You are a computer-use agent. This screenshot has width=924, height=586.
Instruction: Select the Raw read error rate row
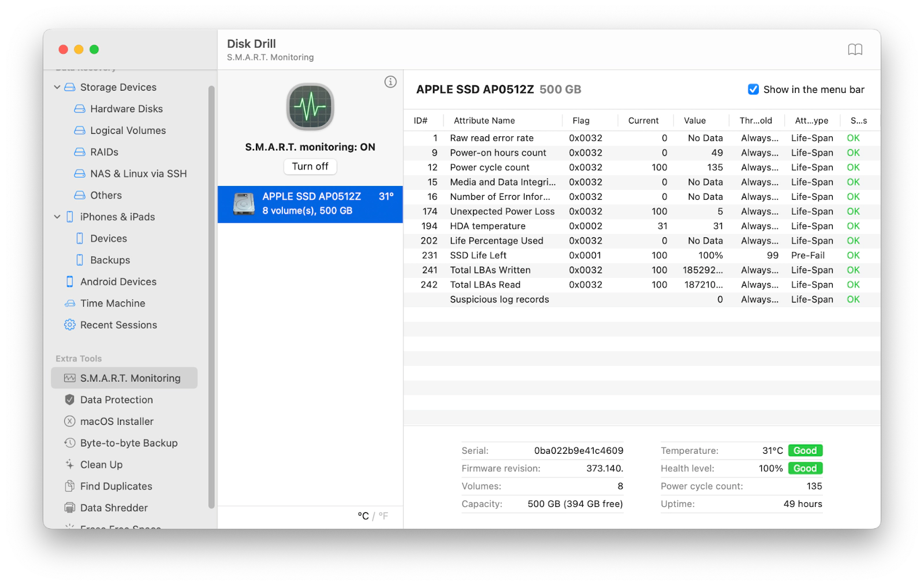pyautogui.click(x=642, y=138)
